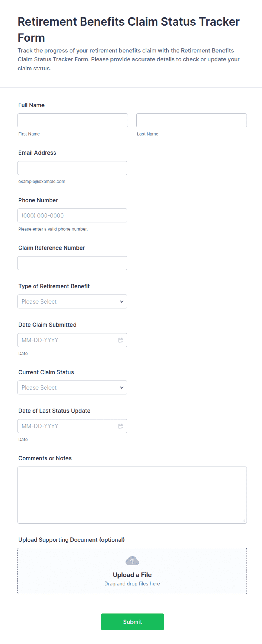The height and width of the screenshot is (644, 262).
Task: Expand the Current Claim Status dropdown
Action: tap(72, 387)
